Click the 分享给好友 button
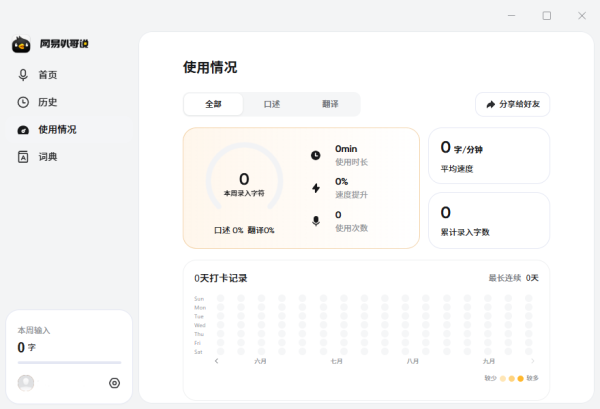The height and width of the screenshot is (409, 600). [x=512, y=104]
